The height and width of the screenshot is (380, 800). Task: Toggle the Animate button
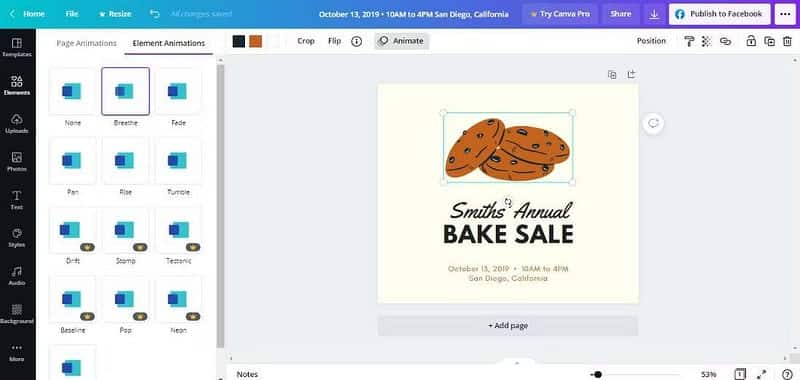pos(402,41)
